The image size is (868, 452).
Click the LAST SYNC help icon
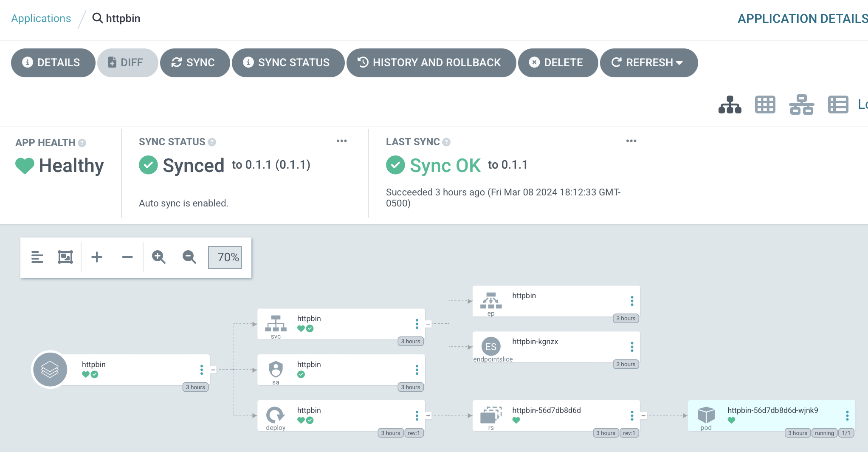tap(446, 142)
